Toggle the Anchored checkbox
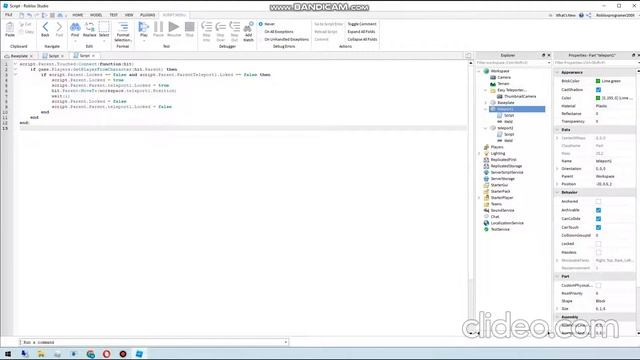Image resolution: width=640 pixels, height=360 pixels. (x=598, y=201)
